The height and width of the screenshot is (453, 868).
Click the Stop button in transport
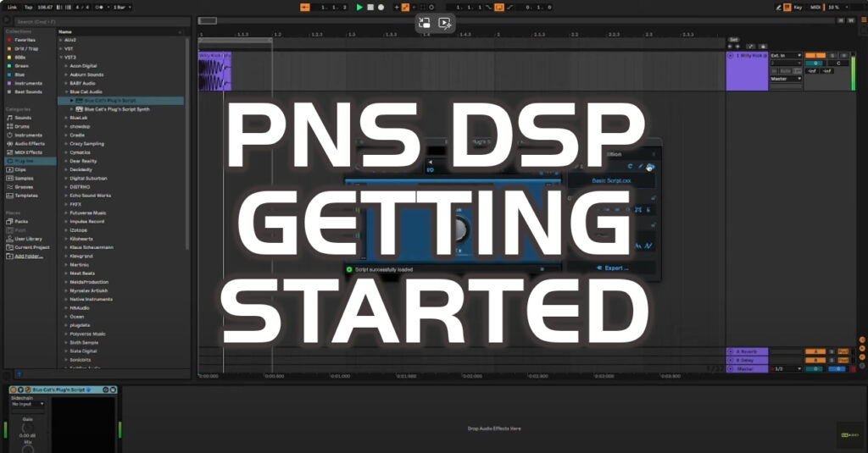(x=370, y=7)
